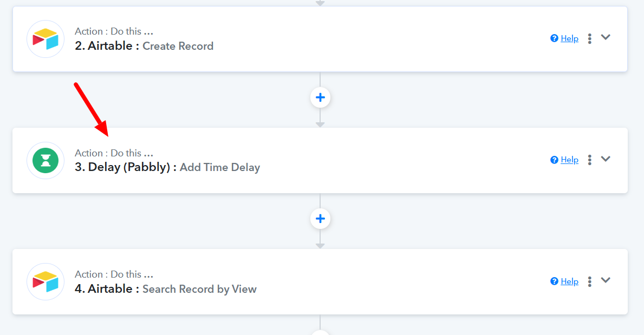This screenshot has width=644, height=335.
Task: Add a step after Delay (Pabbly)
Action: point(320,219)
